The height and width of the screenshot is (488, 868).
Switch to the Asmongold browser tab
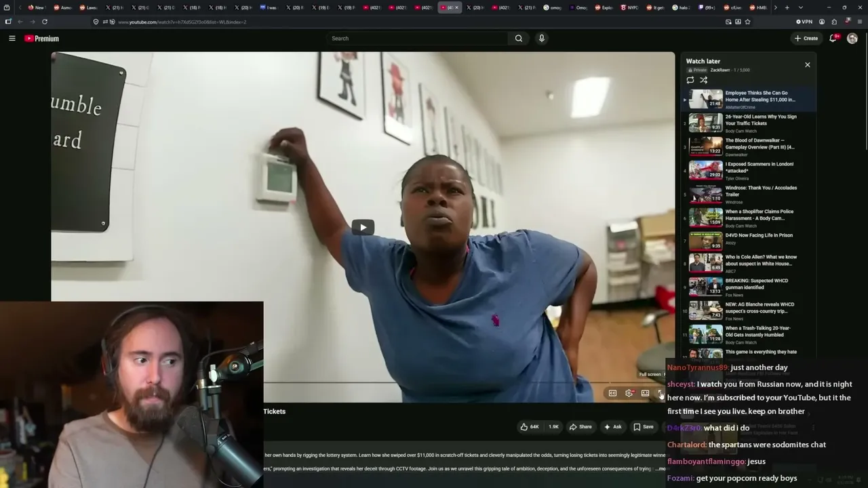(63, 7)
